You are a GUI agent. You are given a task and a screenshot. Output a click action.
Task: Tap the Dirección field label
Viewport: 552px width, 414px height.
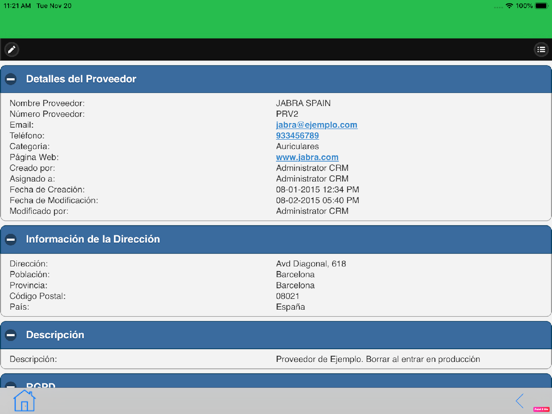click(x=28, y=264)
